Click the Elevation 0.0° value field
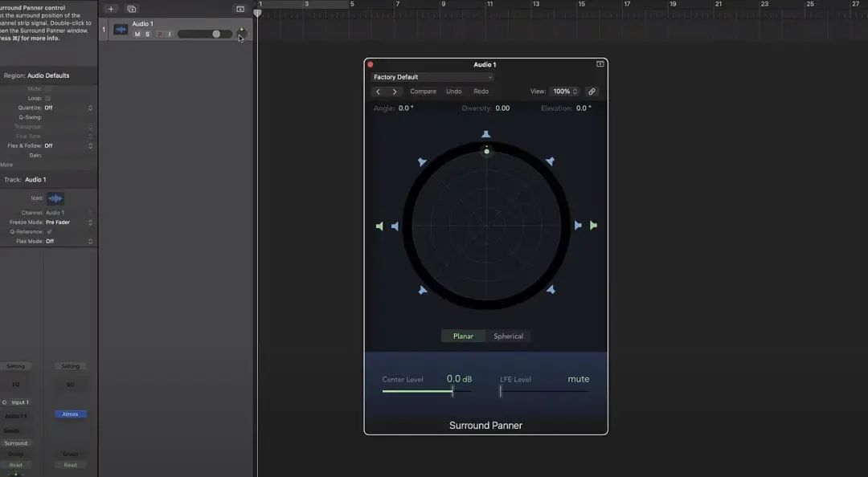This screenshot has height=477, width=868. (x=583, y=108)
